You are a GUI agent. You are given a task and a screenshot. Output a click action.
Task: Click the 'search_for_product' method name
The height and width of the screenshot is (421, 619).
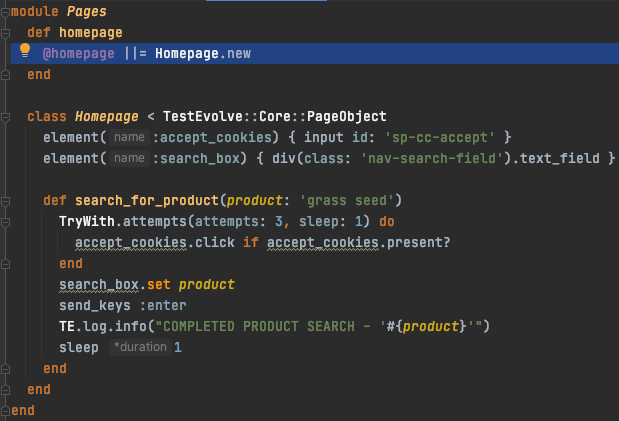pos(146,201)
